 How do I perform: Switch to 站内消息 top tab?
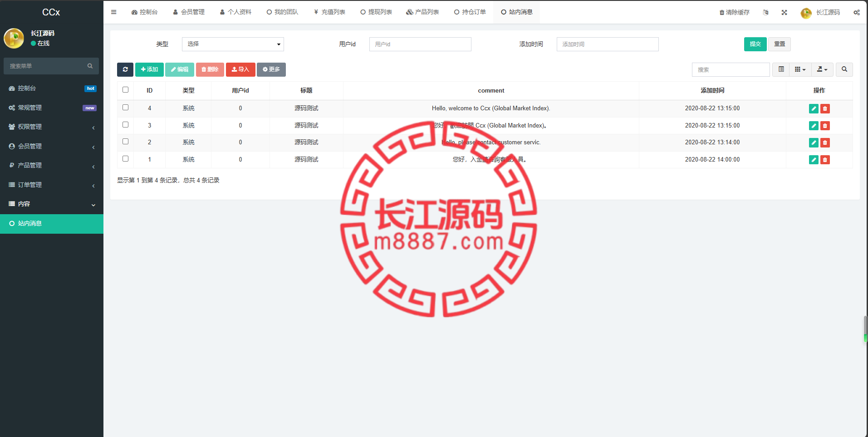516,12
